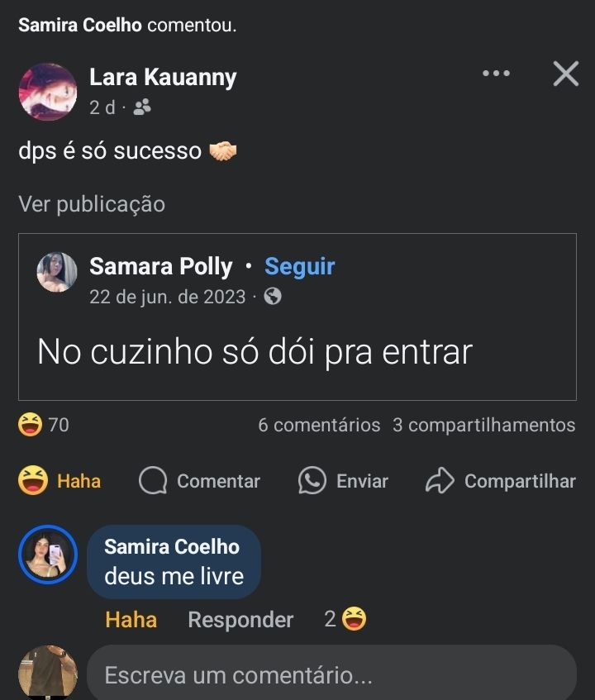Tap the Compartilhar share arrow button
595x700 pixels.
pos(501,481)
